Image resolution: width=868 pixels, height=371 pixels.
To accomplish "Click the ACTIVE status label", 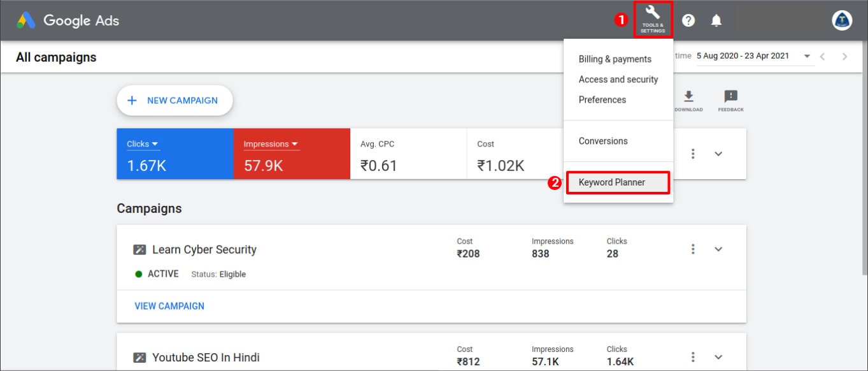I will [x=163, y=274].
